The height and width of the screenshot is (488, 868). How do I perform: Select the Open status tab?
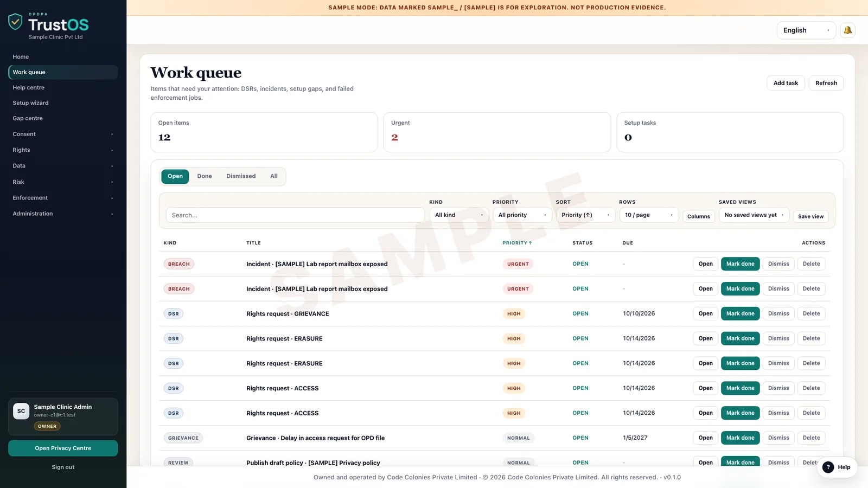coord(175,176)
